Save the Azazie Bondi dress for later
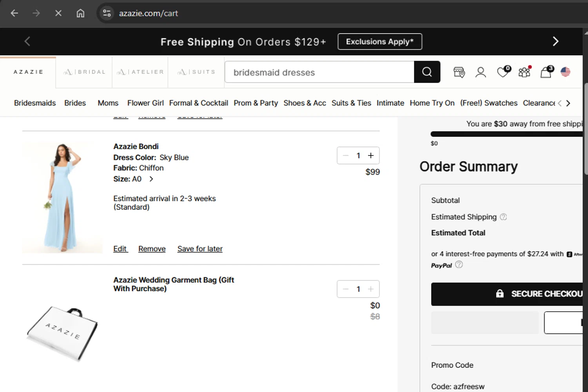This screenshot has width=588, height=392. 200,249
